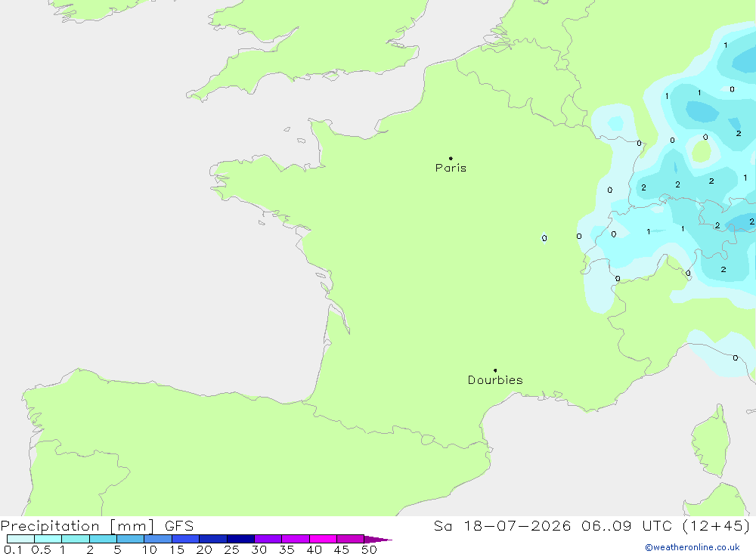Pick the 5–10 mm legend color swatch
Viewport: 756px width, 554px height.
131,539
